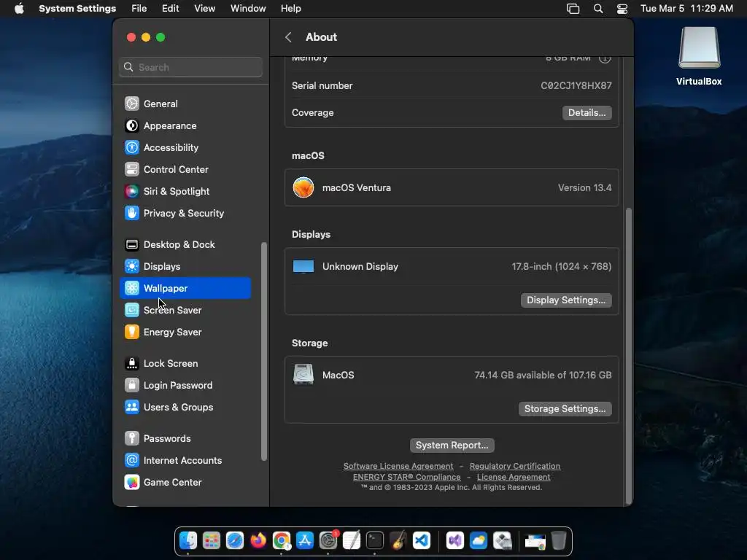Click the About pane scrollbar

tap(629, 356)
